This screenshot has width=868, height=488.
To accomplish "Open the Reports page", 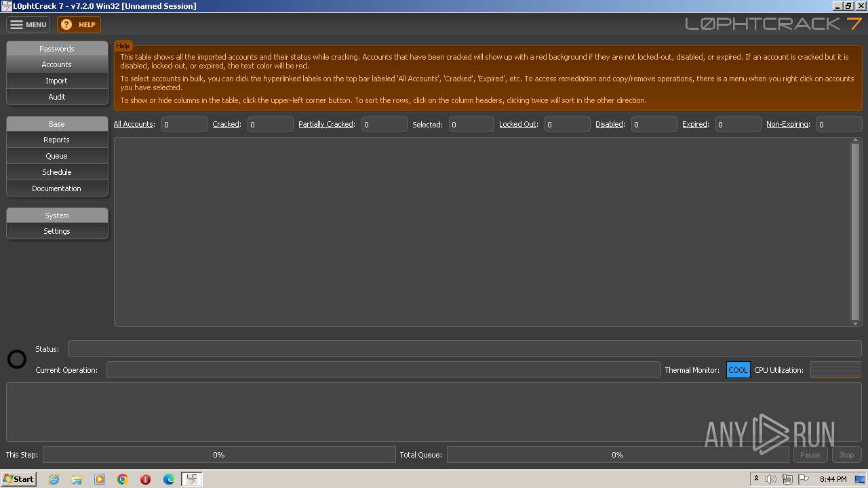I will tap(57, 140).
